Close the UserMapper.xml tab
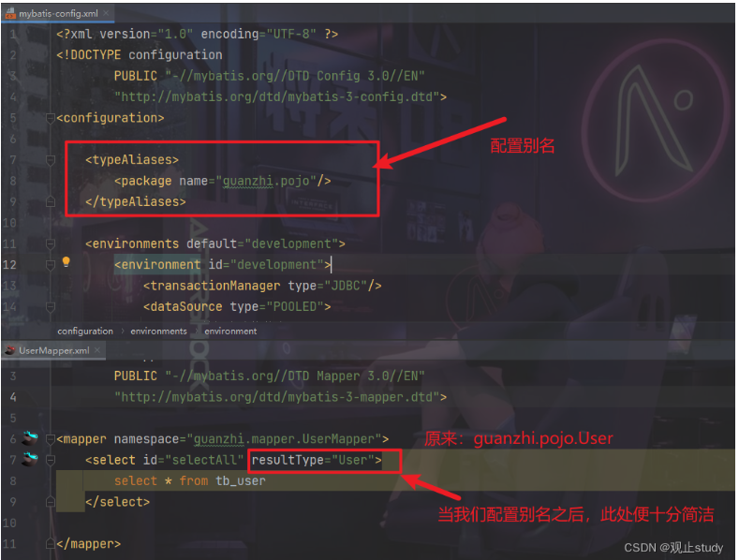 click(x=97, y=349)
